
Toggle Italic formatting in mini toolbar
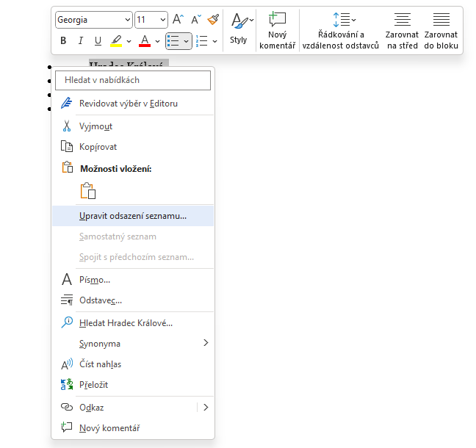81,40
